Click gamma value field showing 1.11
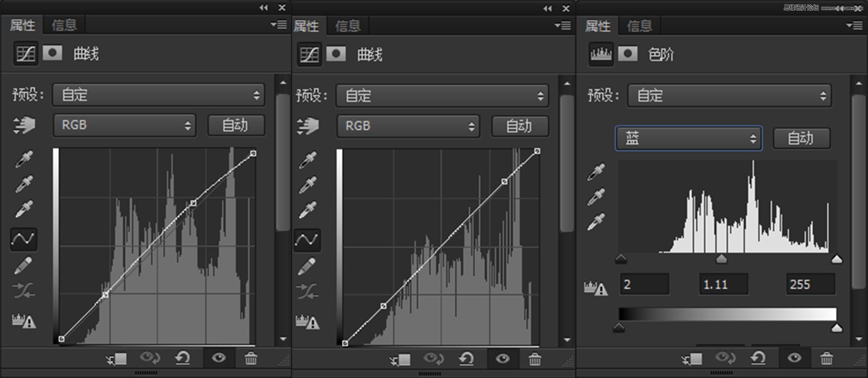The image size is (868, 378). (x=723, y=284)
